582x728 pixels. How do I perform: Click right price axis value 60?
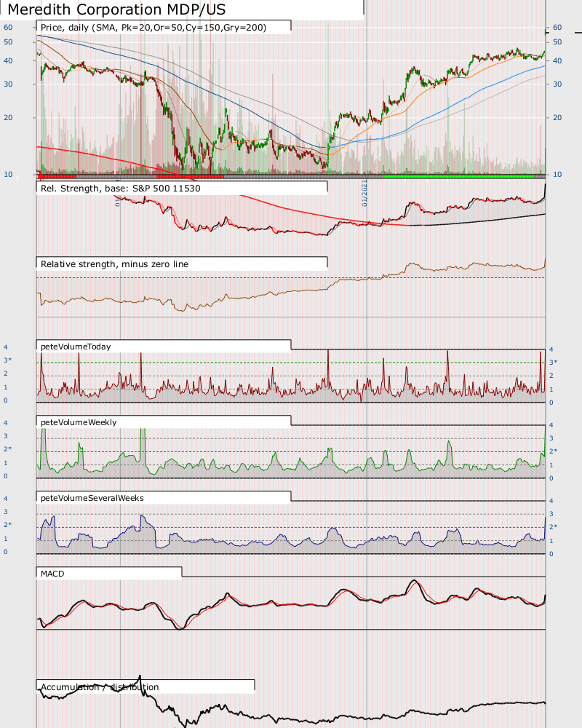coord(557,28)
